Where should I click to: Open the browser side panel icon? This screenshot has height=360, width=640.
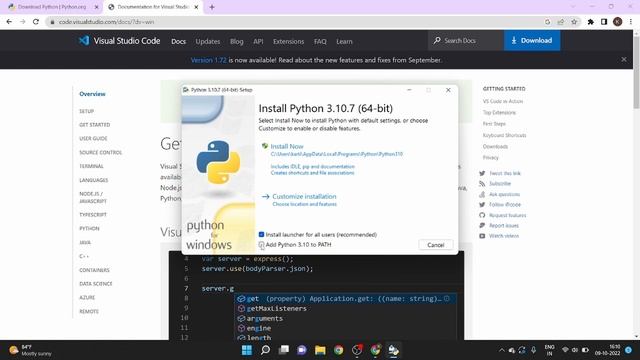point(604,22)
